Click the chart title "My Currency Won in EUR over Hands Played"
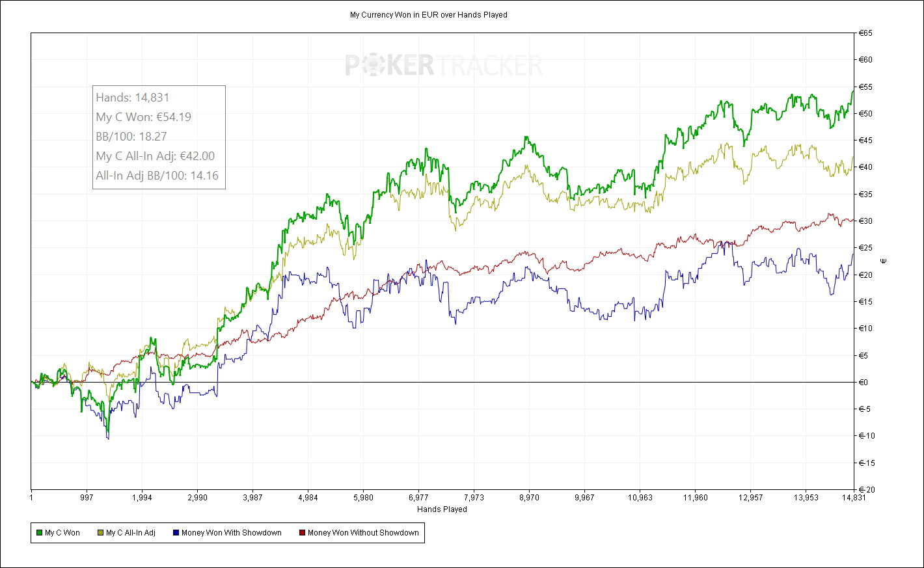The image size is (924, 568). [429, 14]
